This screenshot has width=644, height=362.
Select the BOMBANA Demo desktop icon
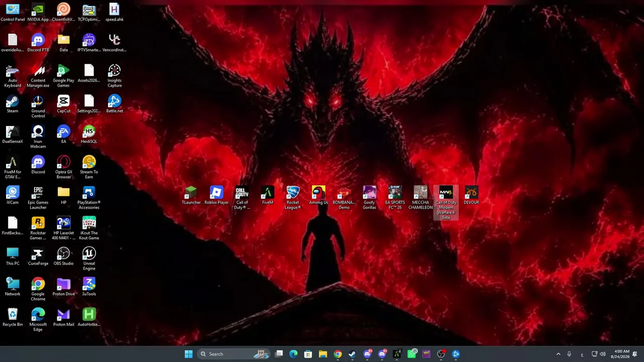[x=344, y=199]
